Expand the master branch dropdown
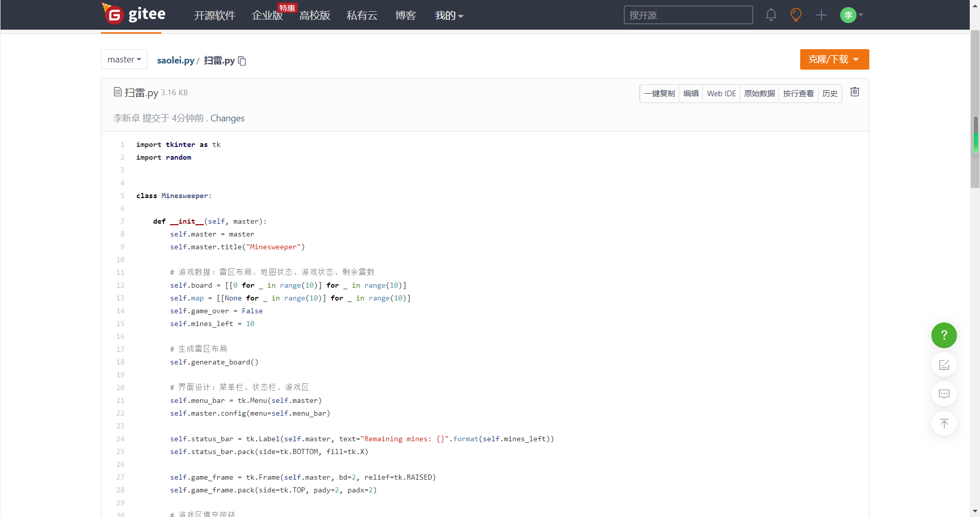The image size is (980, 517). tap(124, 59)
